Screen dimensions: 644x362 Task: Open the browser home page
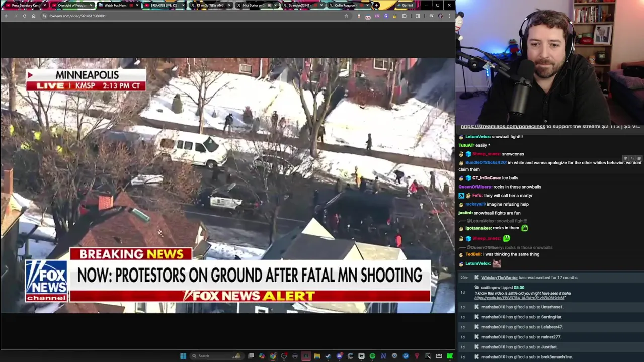[33, 16]
